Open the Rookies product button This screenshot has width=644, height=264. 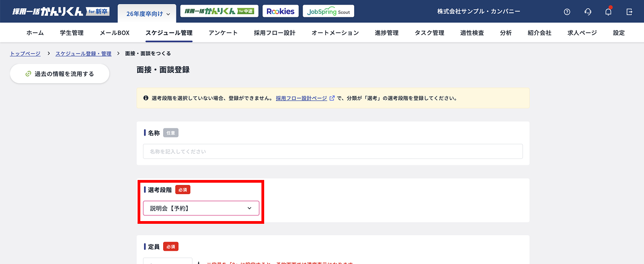click(x=281, y=11)
